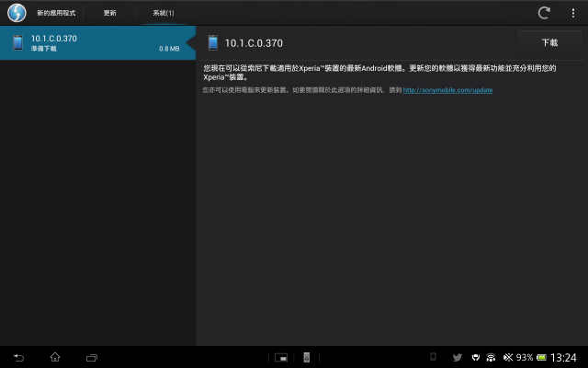Go to the Home screen

click(x=55, y=357)
